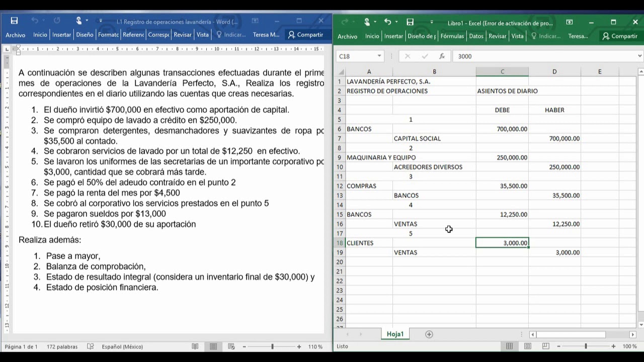The image size is (644, 362).
Task: Click Select All corner in Excel grid
Action: coord(341,72)
